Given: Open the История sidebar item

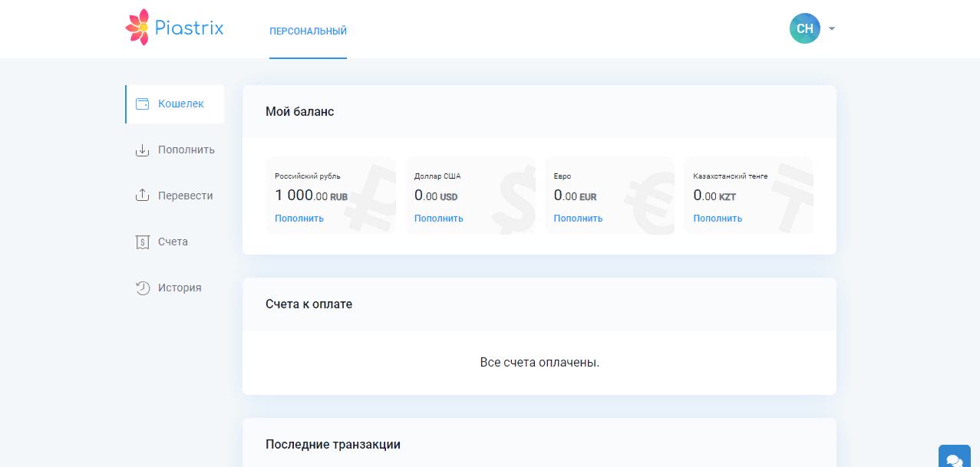Looking at the screenshot, I should [180, 288].
